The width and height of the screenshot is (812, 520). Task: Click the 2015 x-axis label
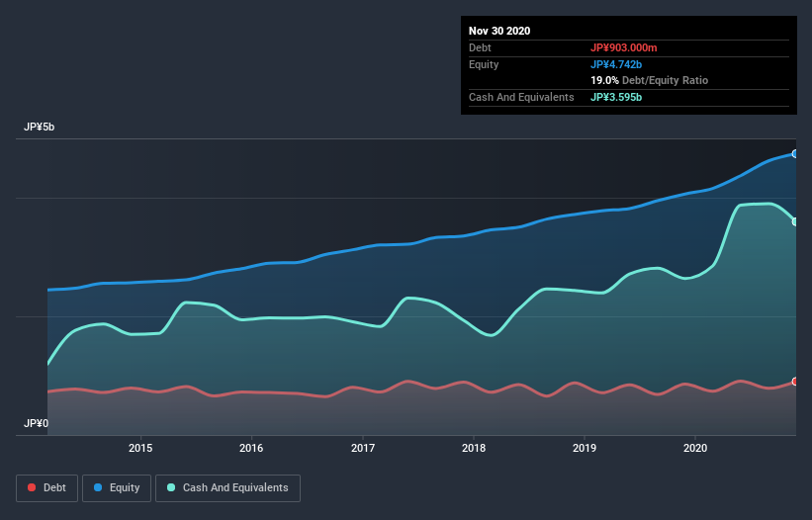tap(140, 448)
